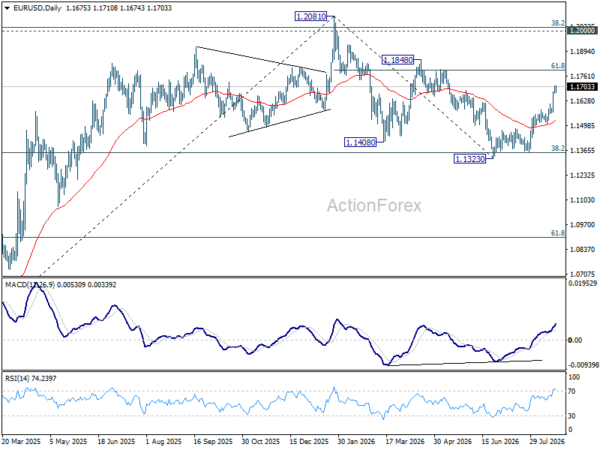Viewport: 600px width, 450px height.
Task: Click the 1.08370 price axis value
Action: [582, 249]
